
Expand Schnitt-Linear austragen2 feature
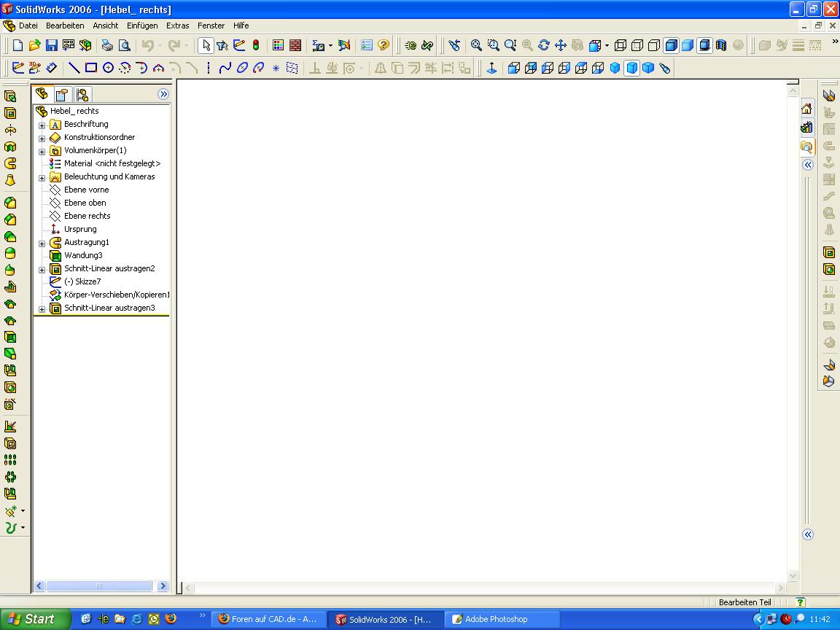coord(42,270)
